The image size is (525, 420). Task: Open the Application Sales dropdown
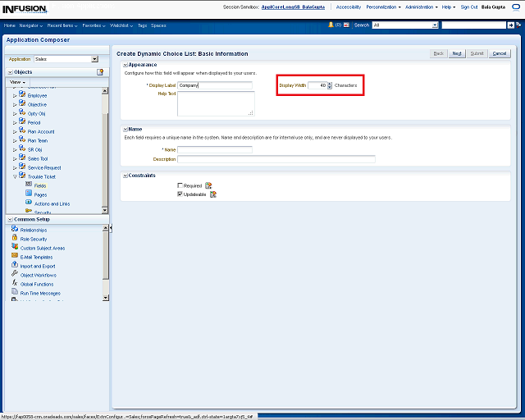coord(95,59)
